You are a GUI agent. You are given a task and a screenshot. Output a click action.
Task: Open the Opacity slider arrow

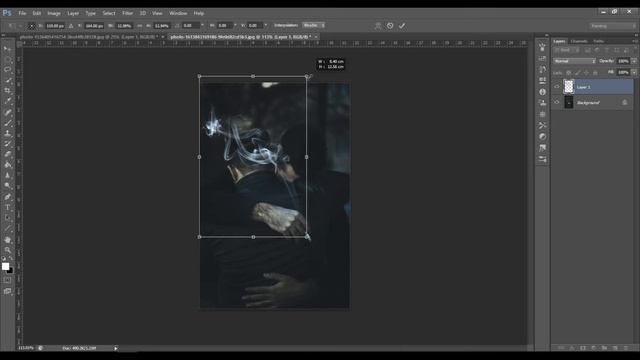click(634, 61)
